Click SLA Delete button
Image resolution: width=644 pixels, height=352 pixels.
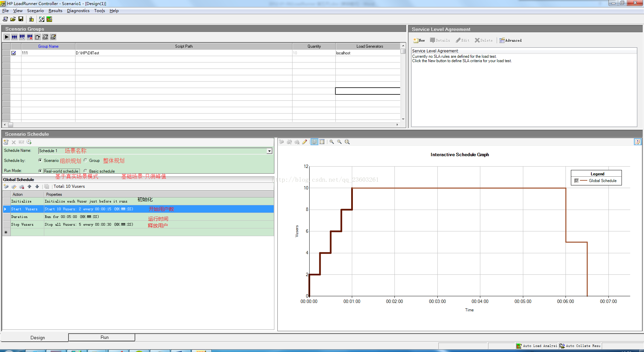tap(484, 40)
